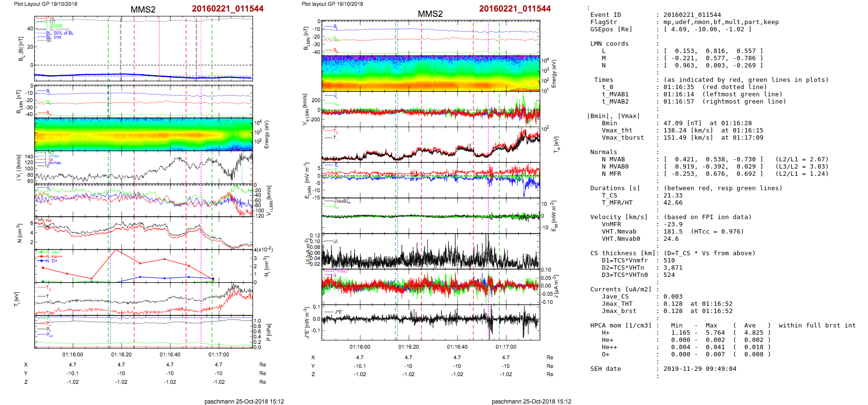The width and height of the screenshot is (868, 405).
Task: Click the T_CS duration value 21.33
Action: tap(673, 196)
